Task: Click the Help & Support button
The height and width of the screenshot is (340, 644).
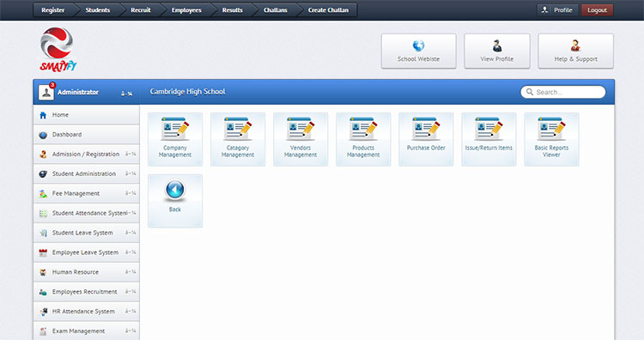Action: (x=576, y=51)
